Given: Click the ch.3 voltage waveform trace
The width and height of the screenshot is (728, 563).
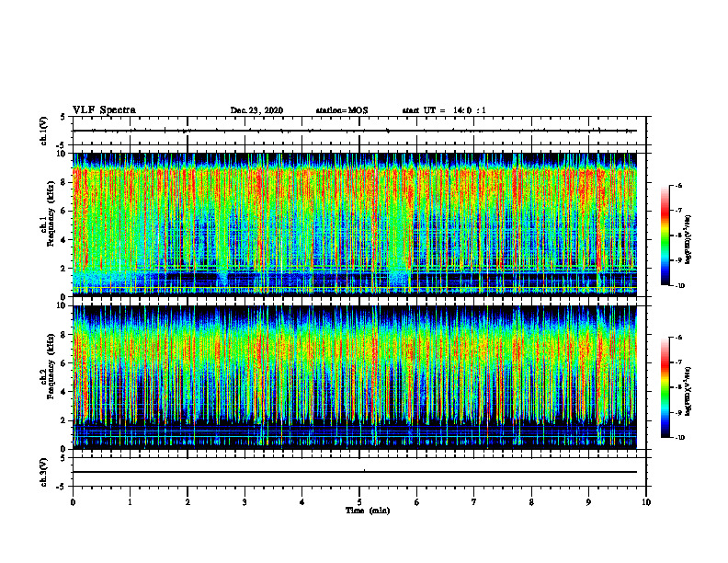Looking at the screenshot, I should point(355,472).
